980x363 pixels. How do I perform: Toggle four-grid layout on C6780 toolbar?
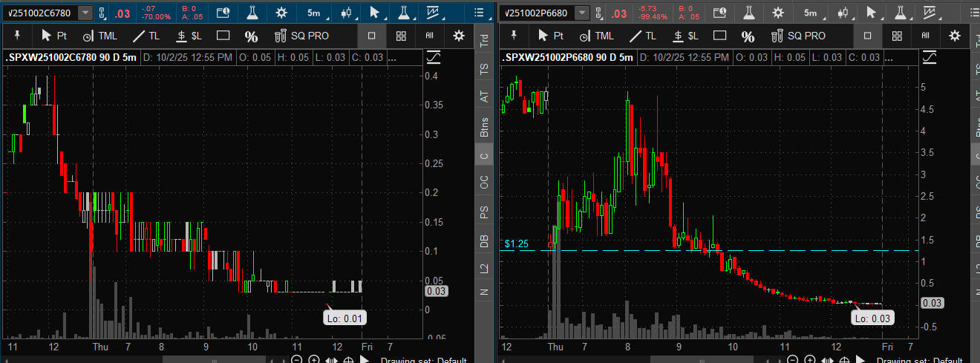[x=401, y=35]
